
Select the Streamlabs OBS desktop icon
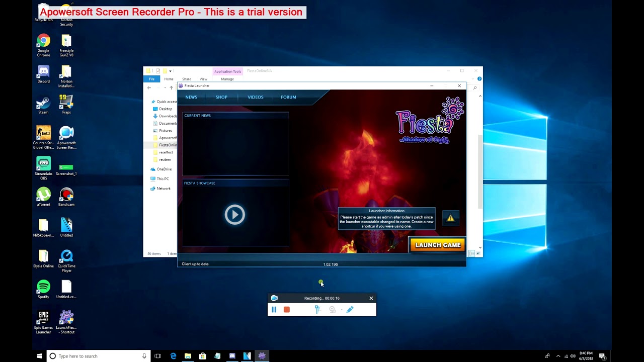tap(43, 168)
